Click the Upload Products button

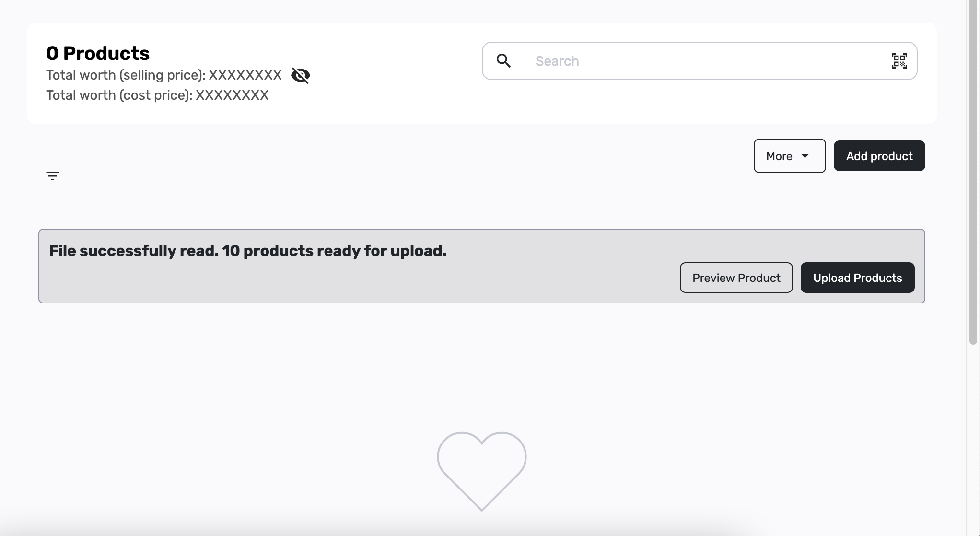click(x=857, y=278)
